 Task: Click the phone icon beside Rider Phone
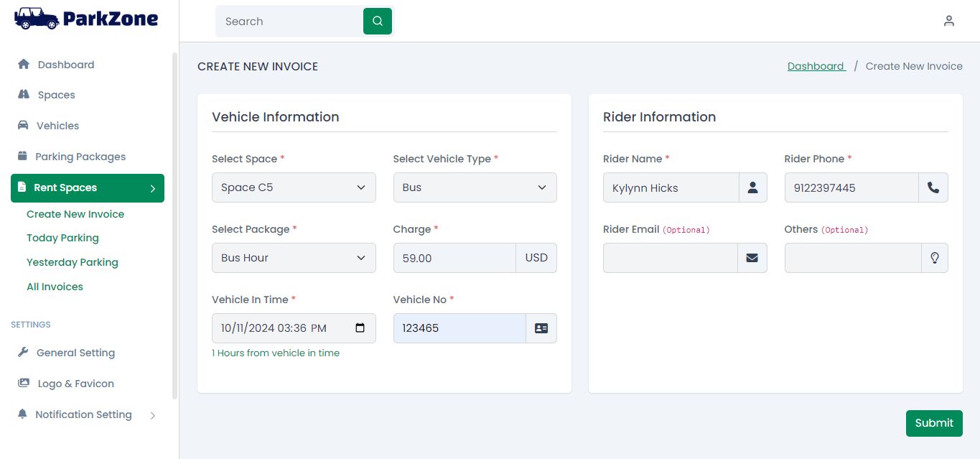933,187
